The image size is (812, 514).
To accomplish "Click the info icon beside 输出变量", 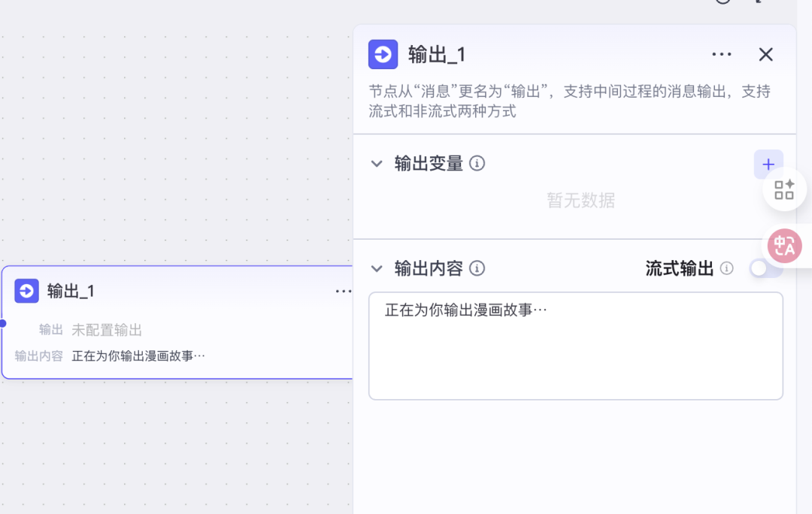I will point(477,163).
